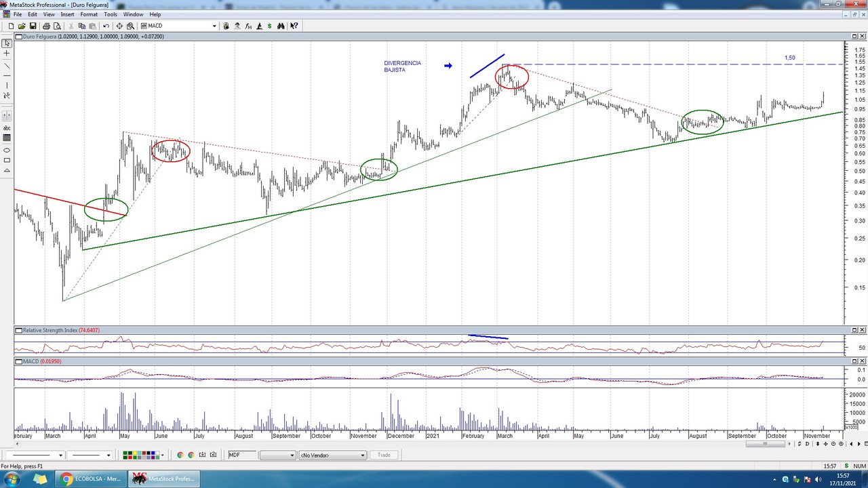Open the Tools menu
Screen dimensions: 868x488
(111, 14)
